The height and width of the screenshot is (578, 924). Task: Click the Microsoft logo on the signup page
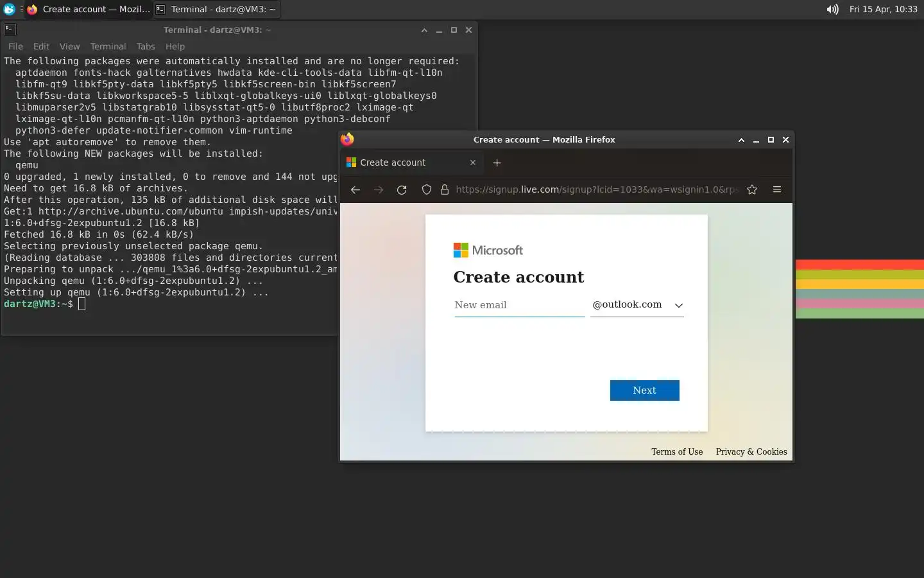(x=488, y=250)
